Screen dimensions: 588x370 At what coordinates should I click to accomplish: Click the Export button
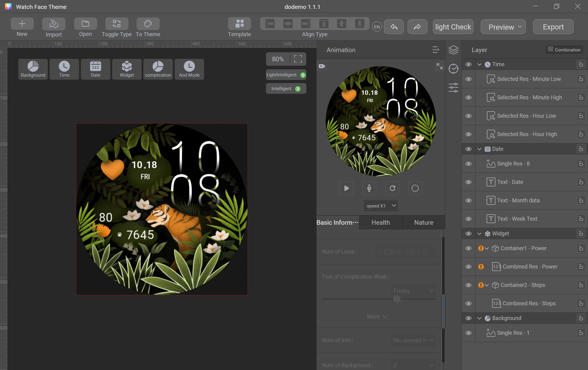[x=553, y=27]
